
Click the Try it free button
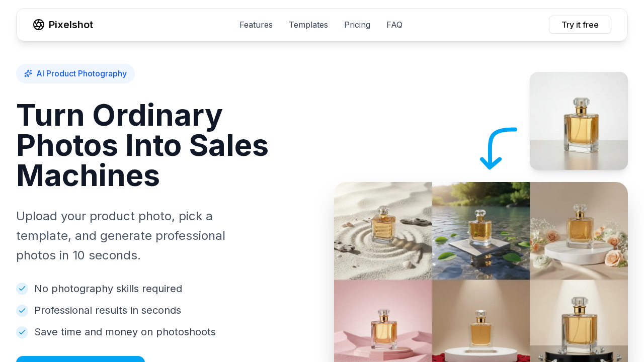[580, 25]
